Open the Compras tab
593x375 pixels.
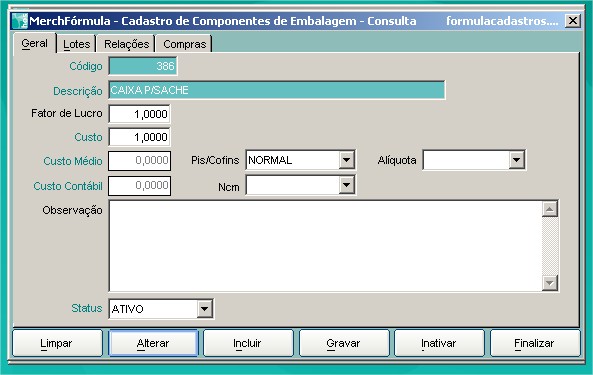[x=184, y=44]
